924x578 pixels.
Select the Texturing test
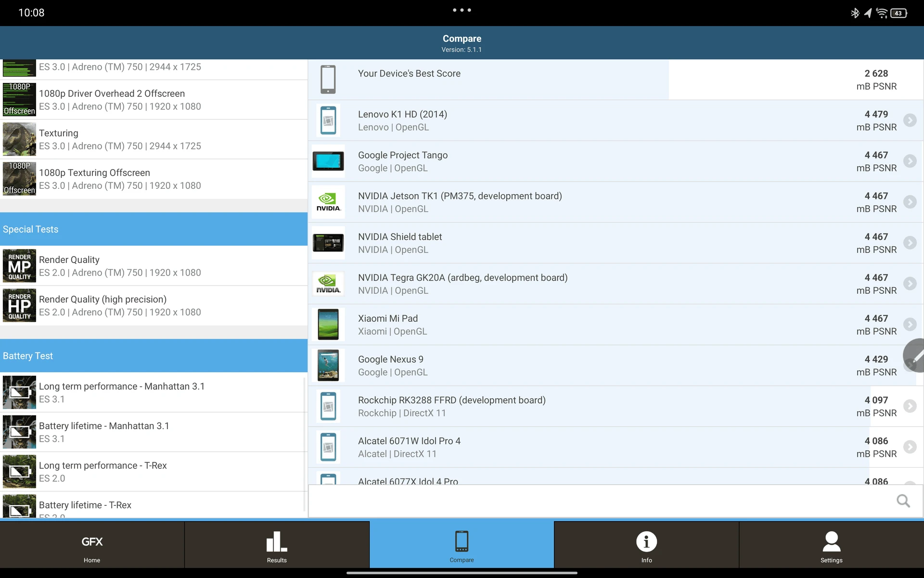[x=154, y=139]
